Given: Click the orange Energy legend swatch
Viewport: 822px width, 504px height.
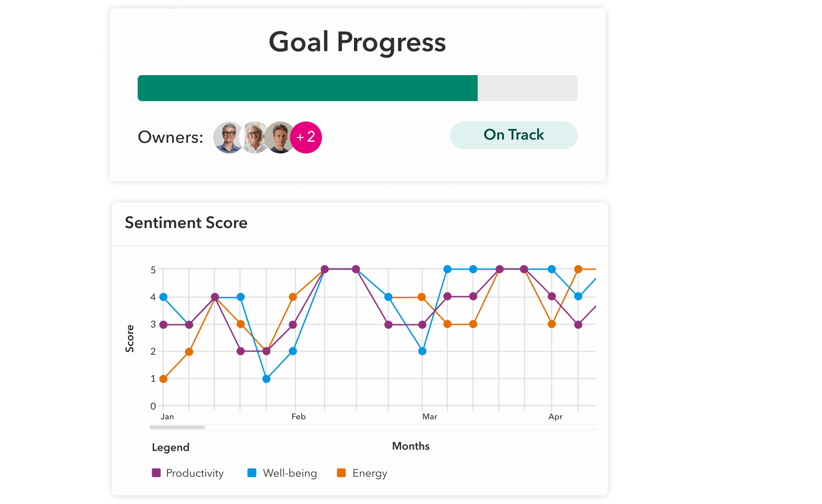Looking at the screenshot, I should click(342, 473).
